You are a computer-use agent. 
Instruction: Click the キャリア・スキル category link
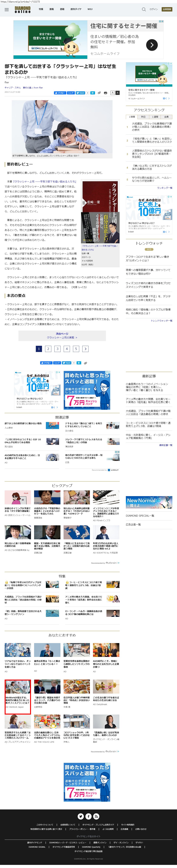coord(12,88)
